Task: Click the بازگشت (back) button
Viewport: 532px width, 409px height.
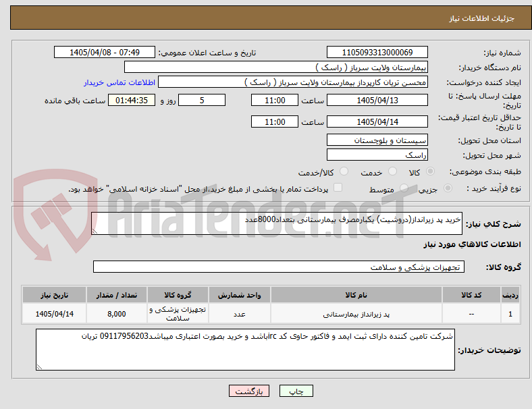Action: click(x=249, y=391)
